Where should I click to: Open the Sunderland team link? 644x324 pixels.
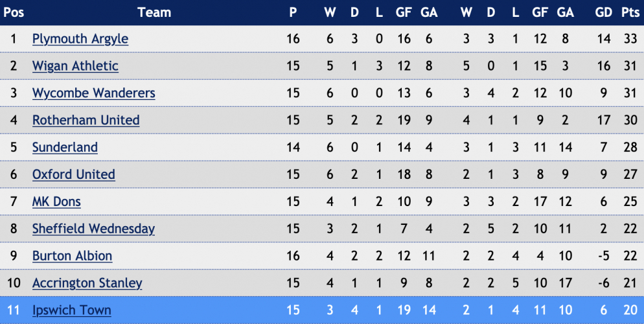(65, 148)
